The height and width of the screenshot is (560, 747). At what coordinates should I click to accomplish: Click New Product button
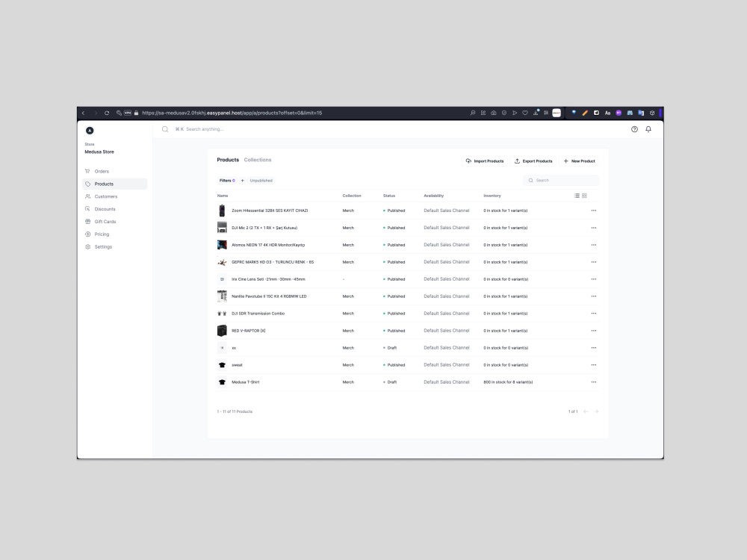580,161
